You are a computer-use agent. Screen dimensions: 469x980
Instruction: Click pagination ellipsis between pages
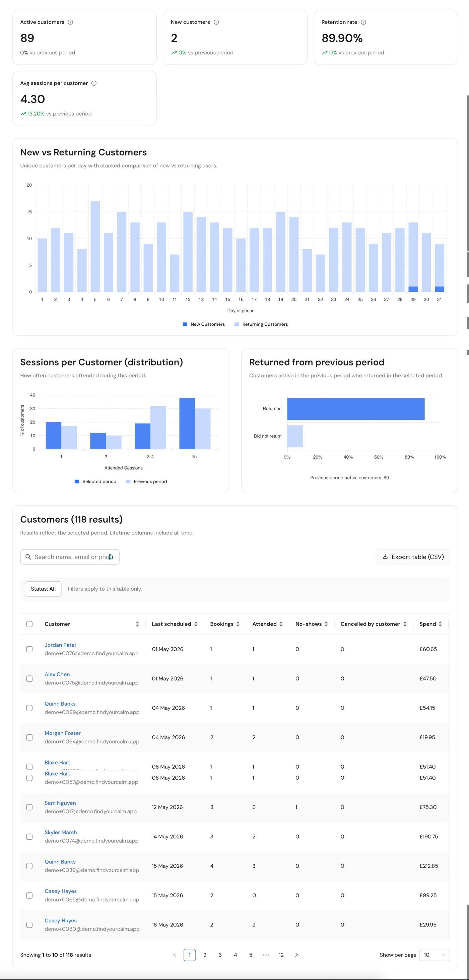(266, 955)
